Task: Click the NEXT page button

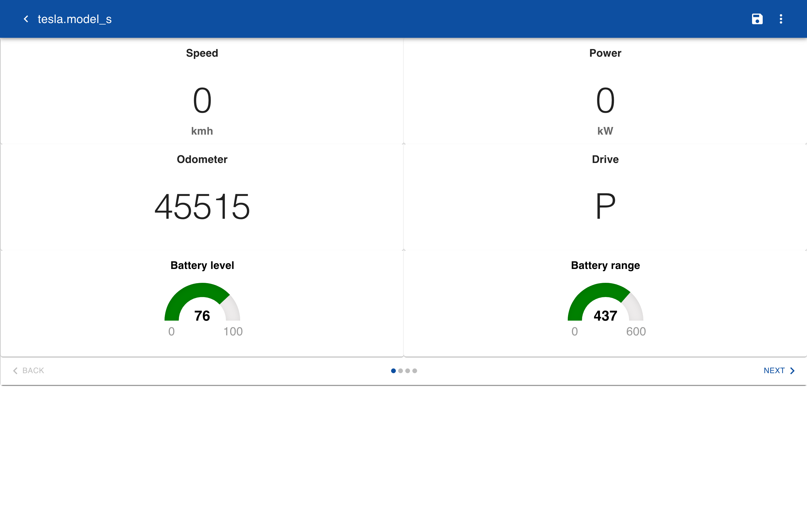Action: click(x=779, y=371)
